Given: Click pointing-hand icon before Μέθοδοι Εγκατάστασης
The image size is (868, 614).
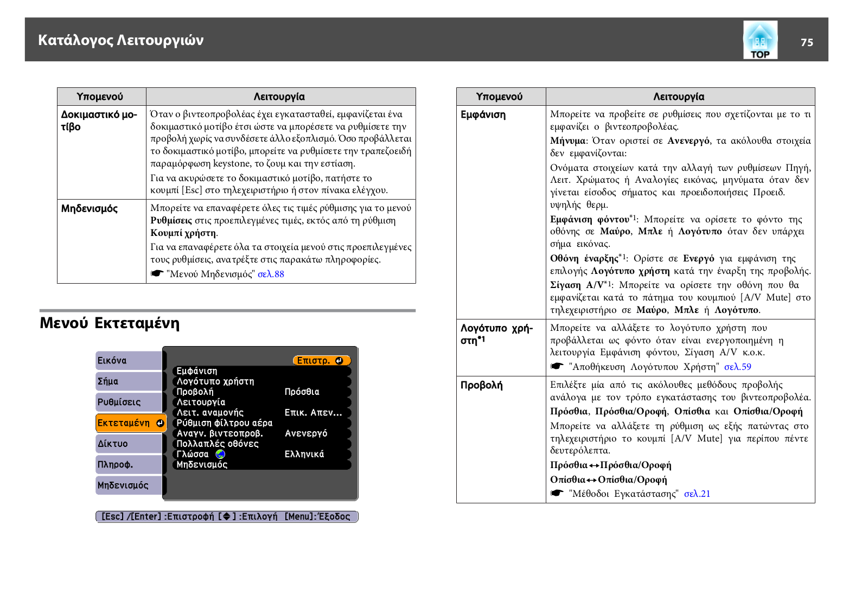Looking at the screenshot, I should tap(557, 494).
